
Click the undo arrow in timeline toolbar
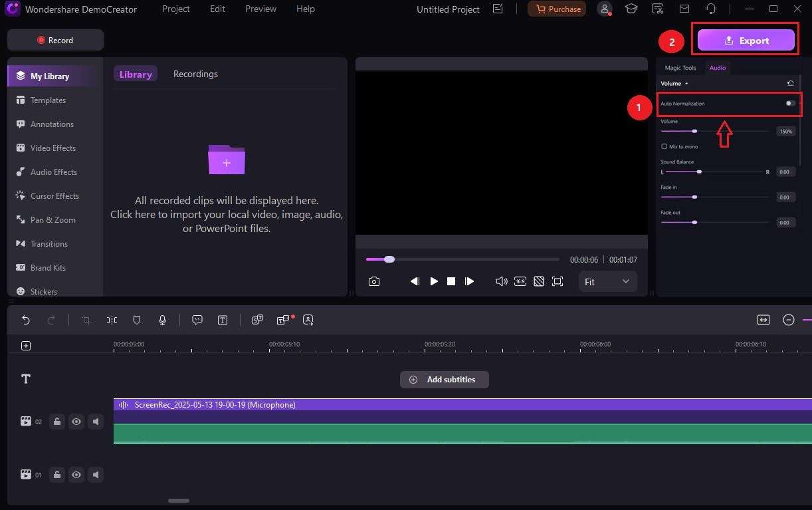(26, 320)
